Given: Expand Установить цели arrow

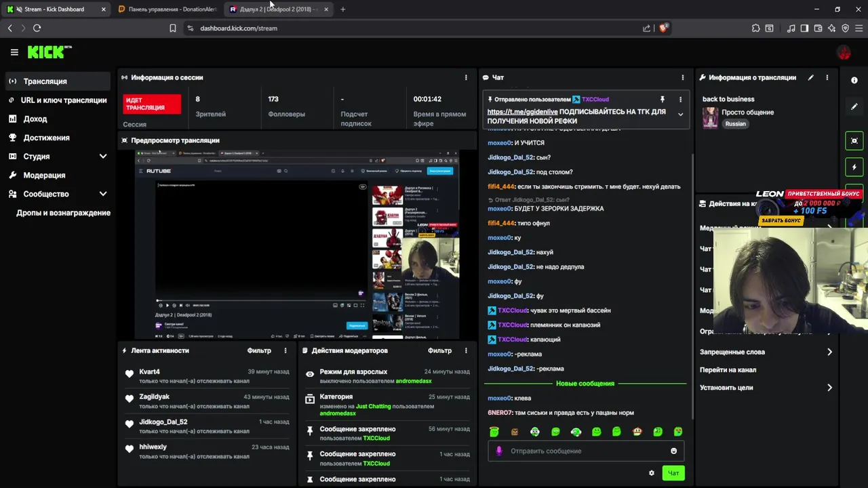Looking at the screenshot, I should [x=829, y=388].
